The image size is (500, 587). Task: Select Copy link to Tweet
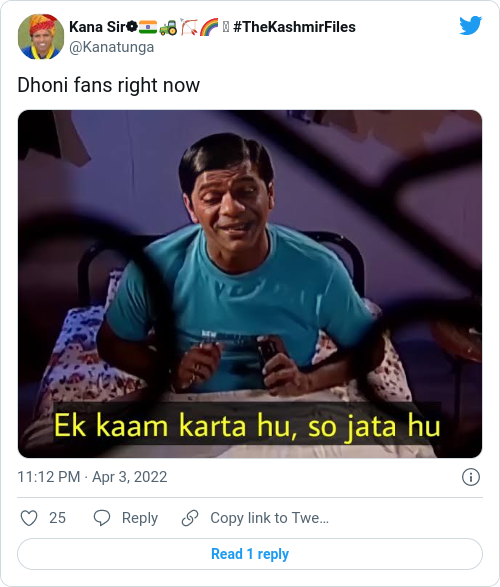coord(269,518)
